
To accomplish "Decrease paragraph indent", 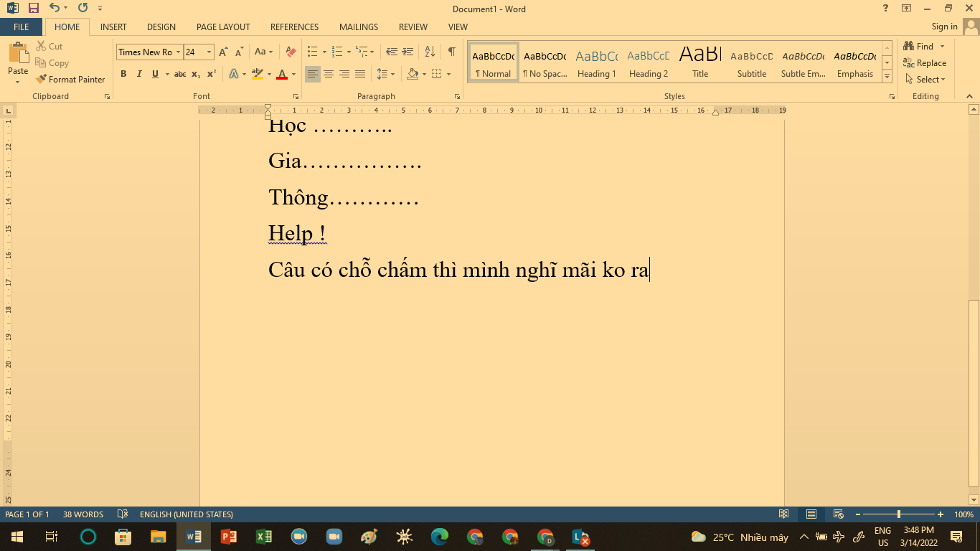I will click(392, 52).
